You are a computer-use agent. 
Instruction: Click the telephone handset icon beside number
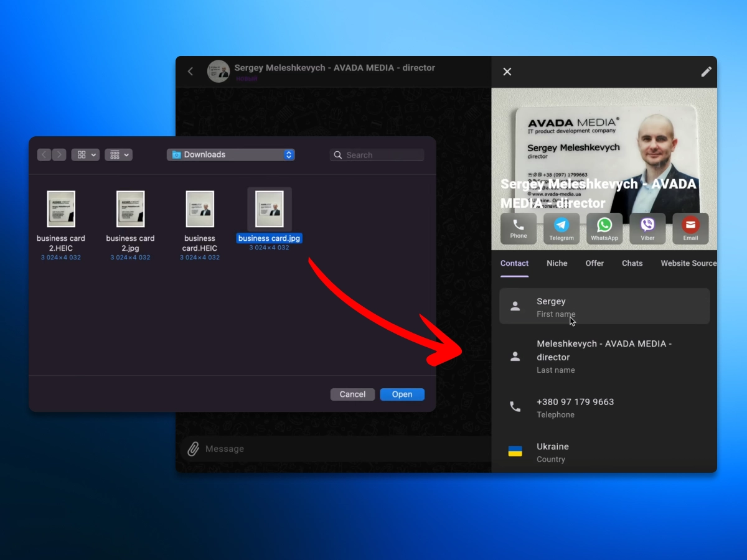tap(515, 407)
